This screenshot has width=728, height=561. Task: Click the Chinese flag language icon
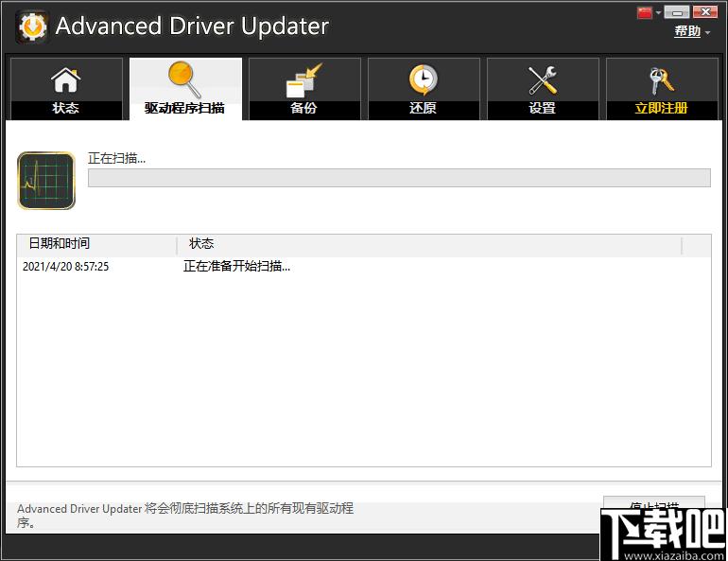point(645,12)
